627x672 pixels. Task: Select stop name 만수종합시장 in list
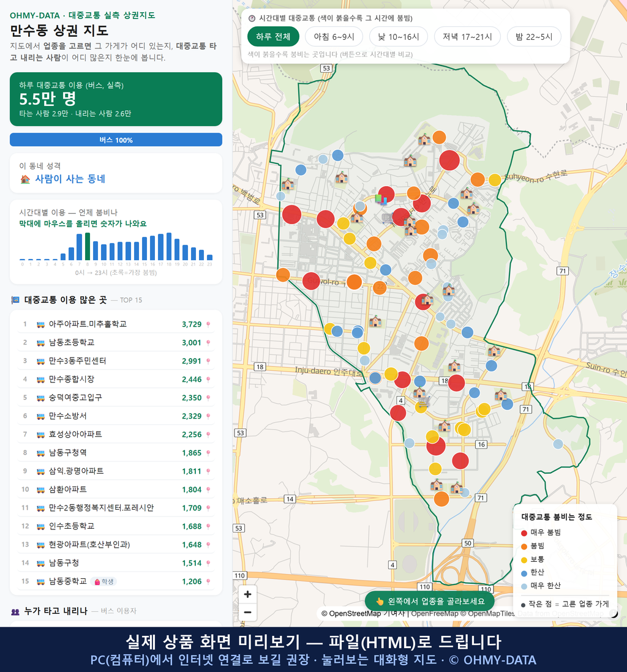click(x=71, y=379)
